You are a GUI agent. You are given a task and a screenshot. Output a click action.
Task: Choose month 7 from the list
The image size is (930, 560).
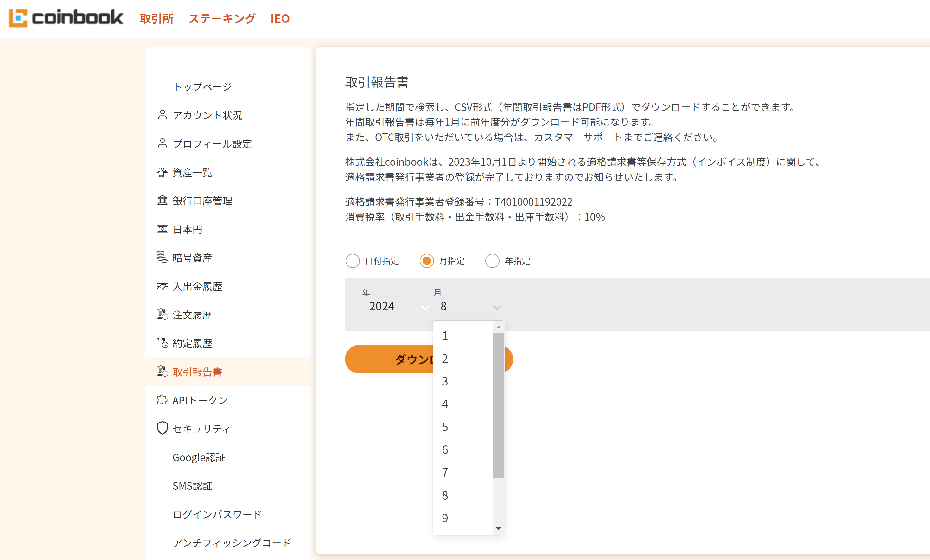463,472
